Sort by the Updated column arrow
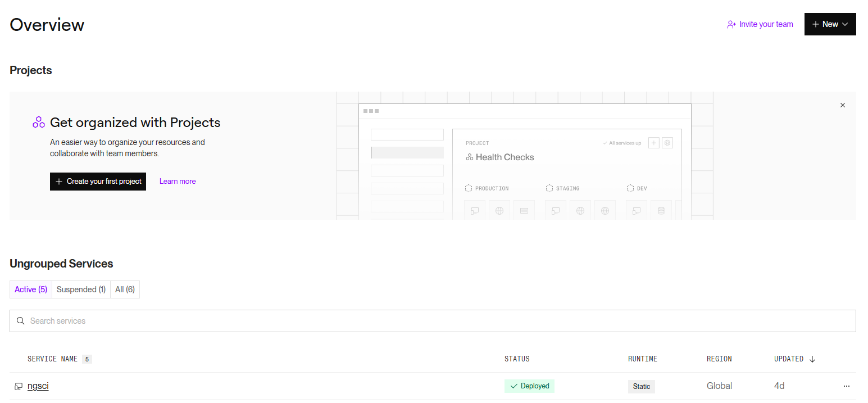This screenshot has height=403, width=868. coord(812,359)
